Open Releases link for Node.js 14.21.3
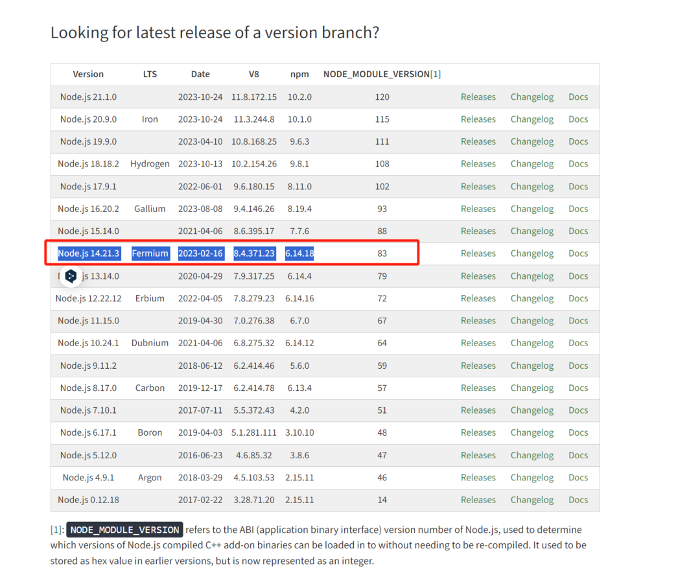The height and width of the screenshot is (588, 700). tap(478, 253)
